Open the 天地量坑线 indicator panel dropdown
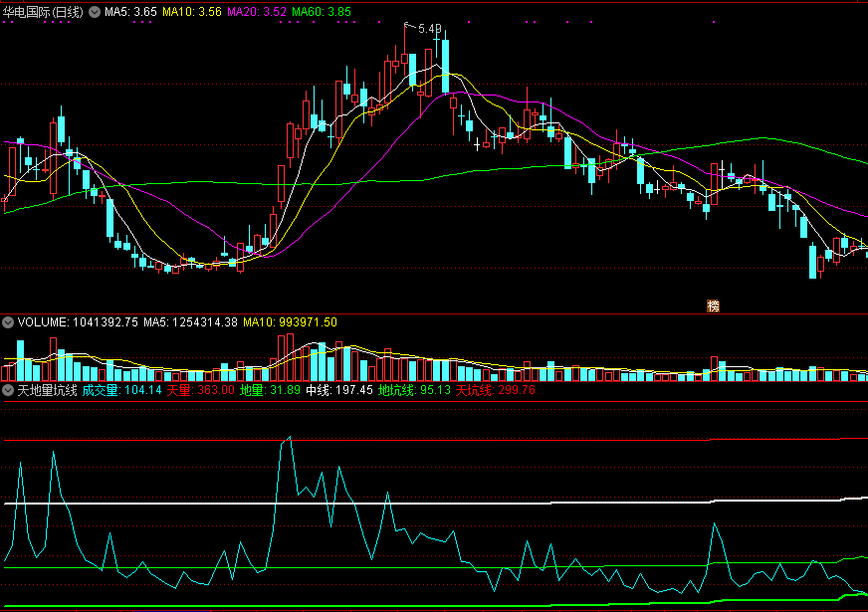The width and height of the screenshot is (868, 612). [8, 390]
